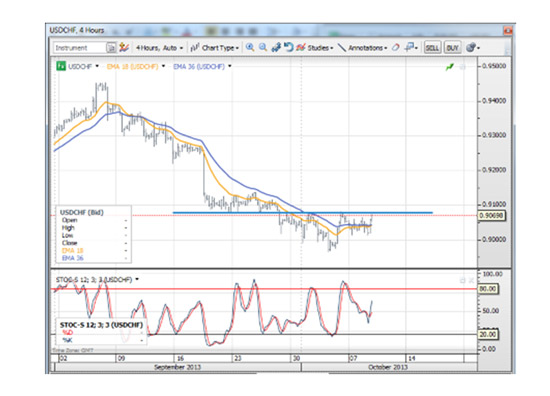Image resolution: width=550 pixels, height=396 pixels.
Task: Click the EMA 36 row in data legend
Action: (94, 258)
